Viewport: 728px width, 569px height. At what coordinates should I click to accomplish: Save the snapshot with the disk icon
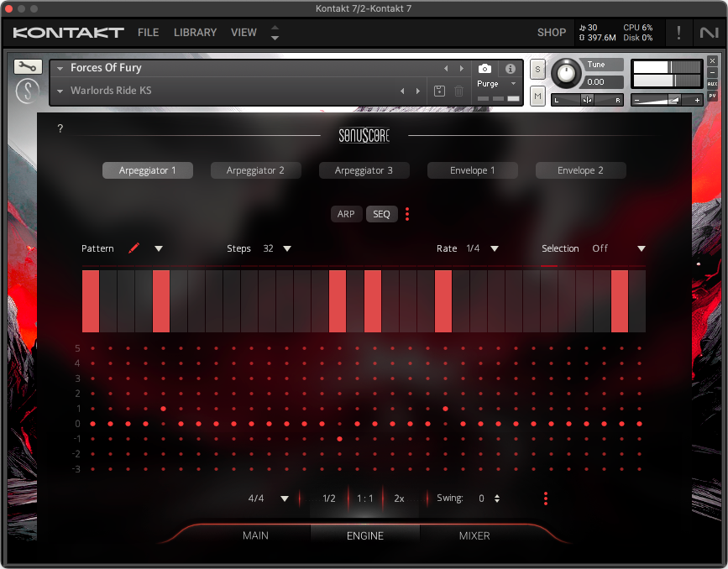pyautogui.click(x=439, y=91)
